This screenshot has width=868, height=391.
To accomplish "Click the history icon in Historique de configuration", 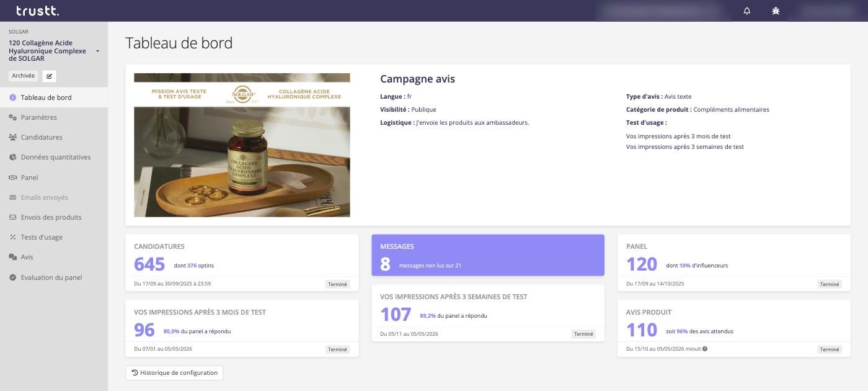I will tap(135, 372).
